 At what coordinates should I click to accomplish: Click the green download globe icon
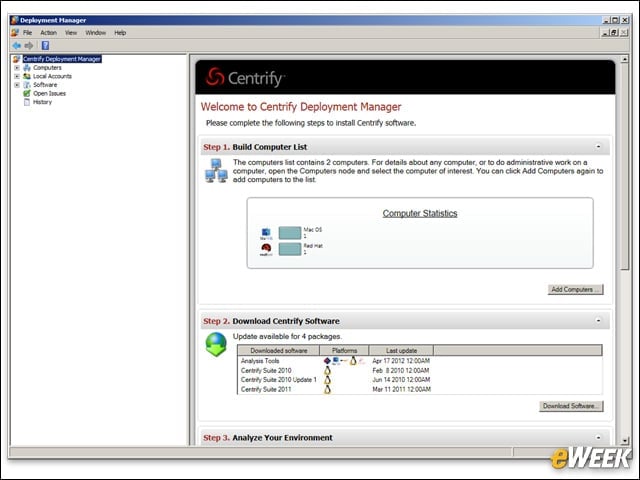point(216,344)
